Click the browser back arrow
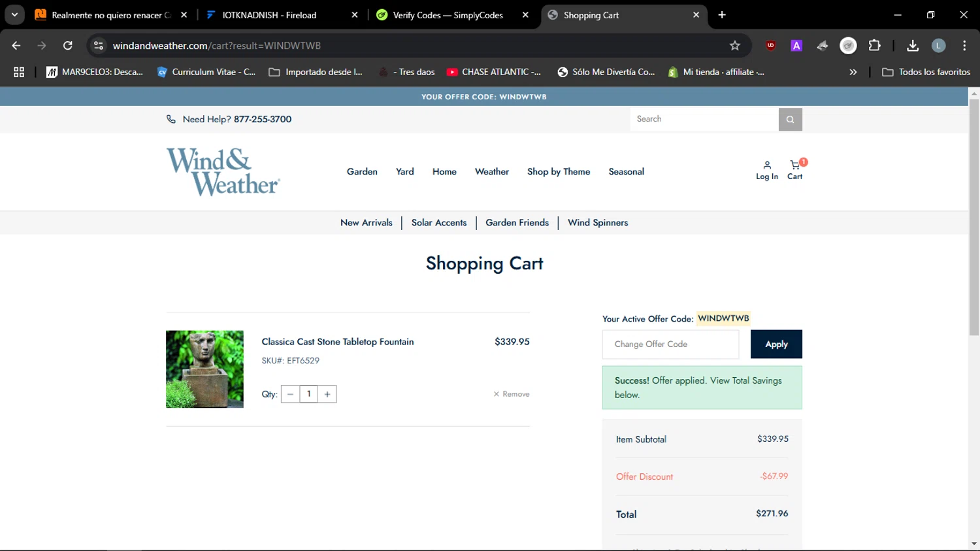 pos(16,46)
